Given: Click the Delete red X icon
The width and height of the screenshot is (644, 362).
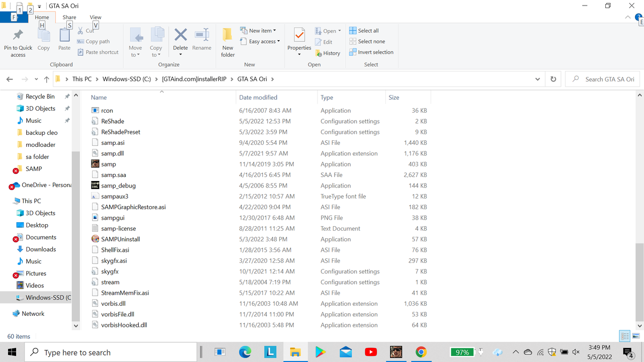Looking at the screenshot, I should [x=180, y=35].
